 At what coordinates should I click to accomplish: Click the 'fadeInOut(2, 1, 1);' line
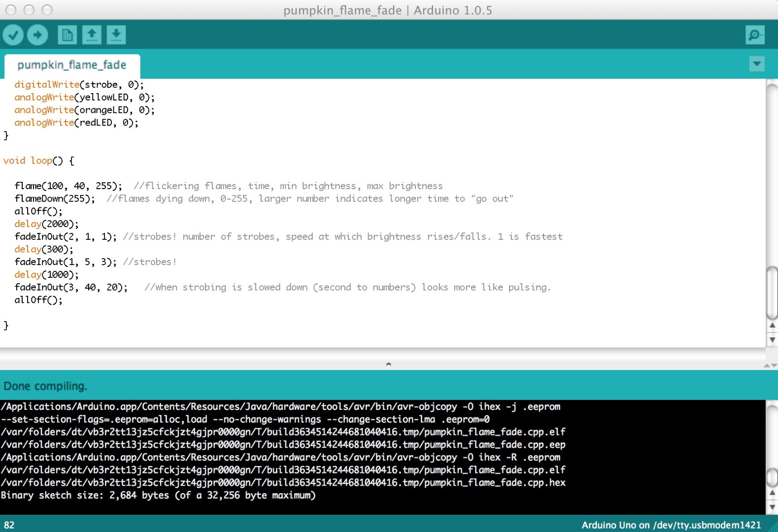click(66, 236)
